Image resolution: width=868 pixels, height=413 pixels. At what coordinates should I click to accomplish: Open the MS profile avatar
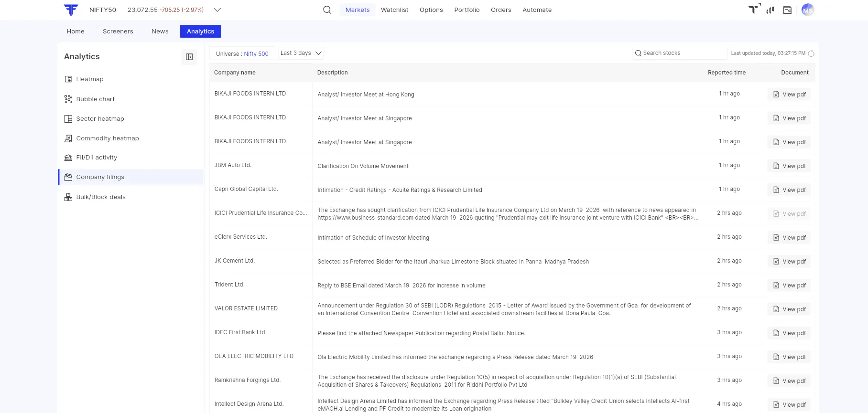tap(807, 10)
